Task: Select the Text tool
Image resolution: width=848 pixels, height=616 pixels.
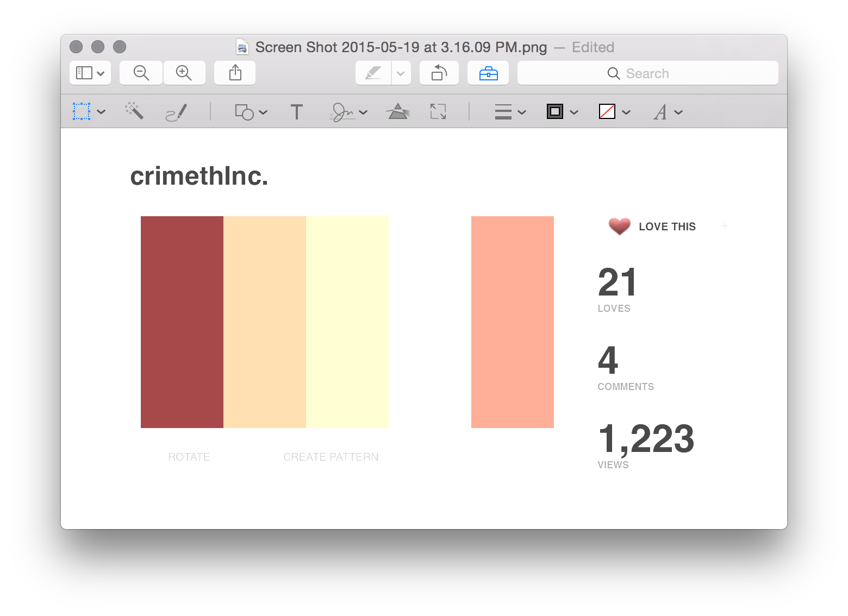Action: pos(296,112)
